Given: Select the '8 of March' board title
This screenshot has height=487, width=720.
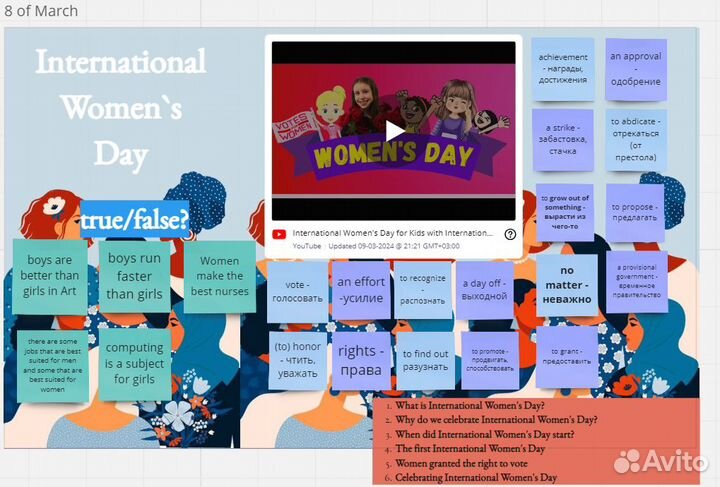Looking at the screenshot, I should (x=41, y=11).
